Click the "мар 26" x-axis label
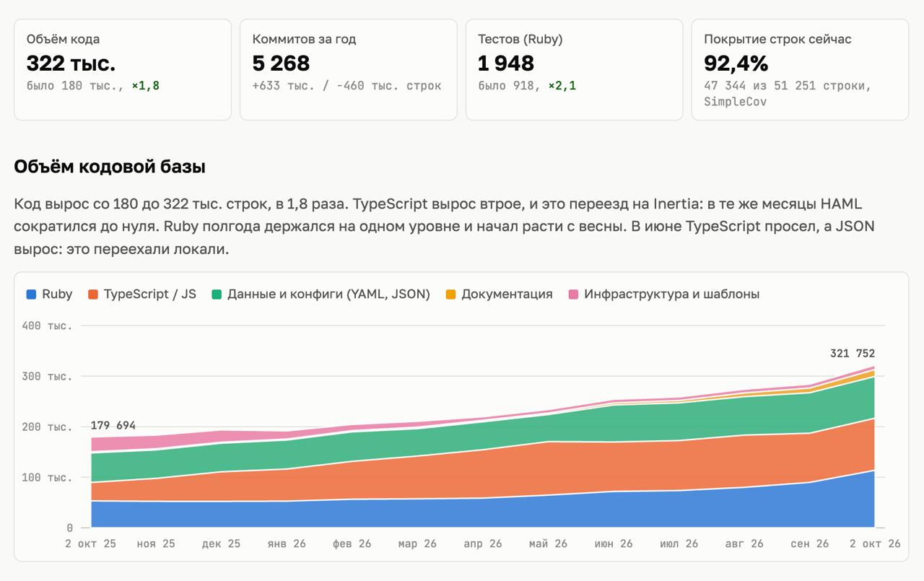 click(417, 543)
